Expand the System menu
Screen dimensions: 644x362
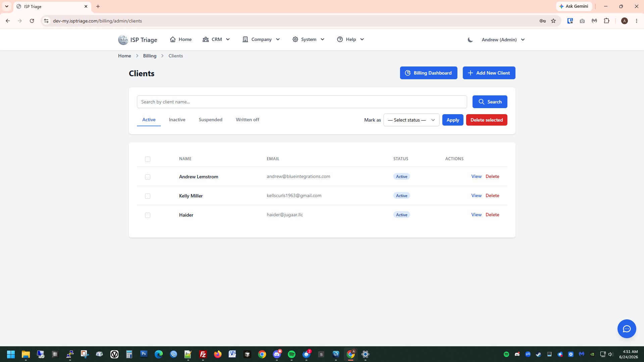coord(308,40)
